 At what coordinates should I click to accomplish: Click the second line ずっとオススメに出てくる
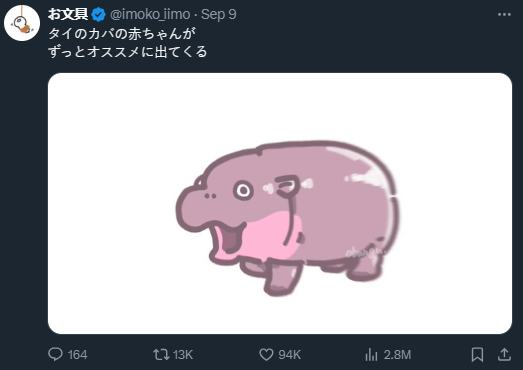point(128,52)
